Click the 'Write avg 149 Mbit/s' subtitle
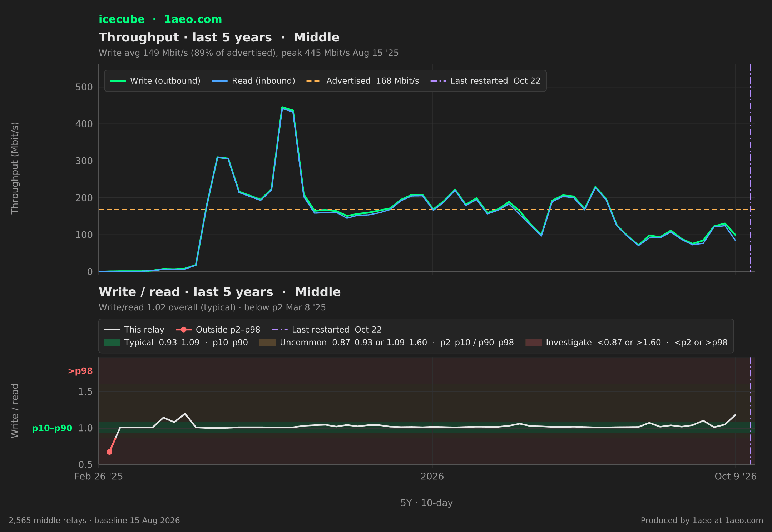The height and width of the screenshot is (532, 772). pyautogui.click(x=248, y=53)
